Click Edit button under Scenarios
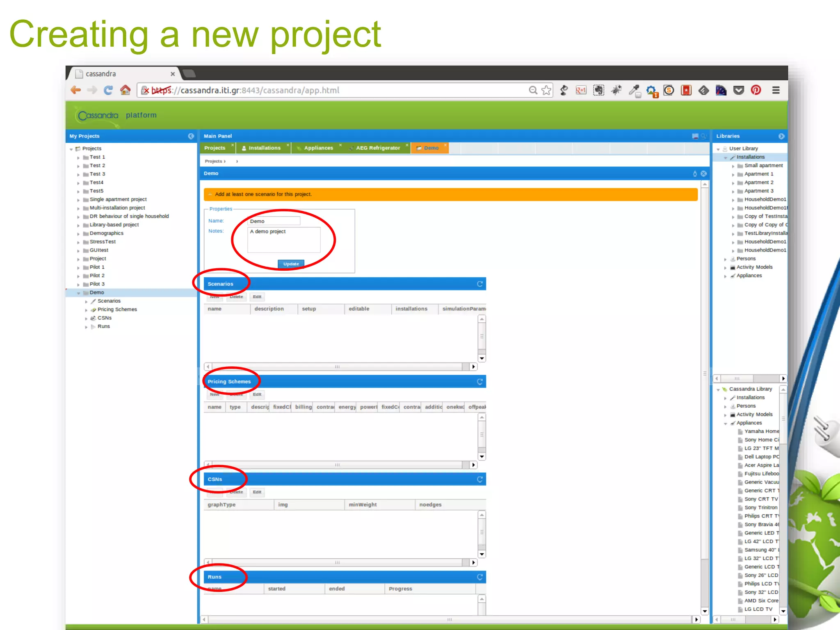 click(257, 297)
